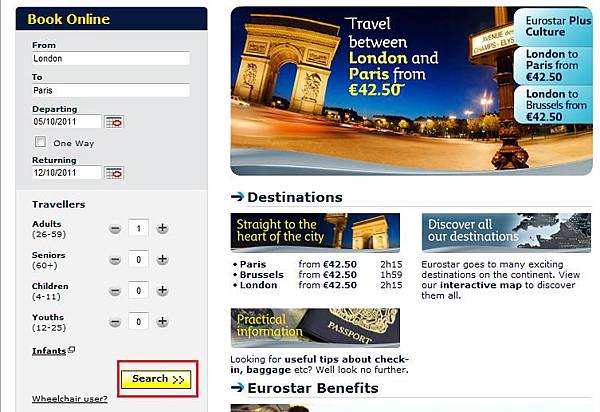This screenshot has height=412, width=600.
Task: Click the yellow Search button
Action: click(x=156, y=379)
